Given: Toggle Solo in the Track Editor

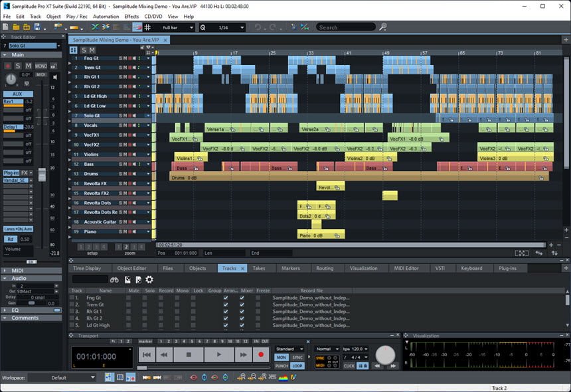Looking at the screenshot, I should click(18, 66).
